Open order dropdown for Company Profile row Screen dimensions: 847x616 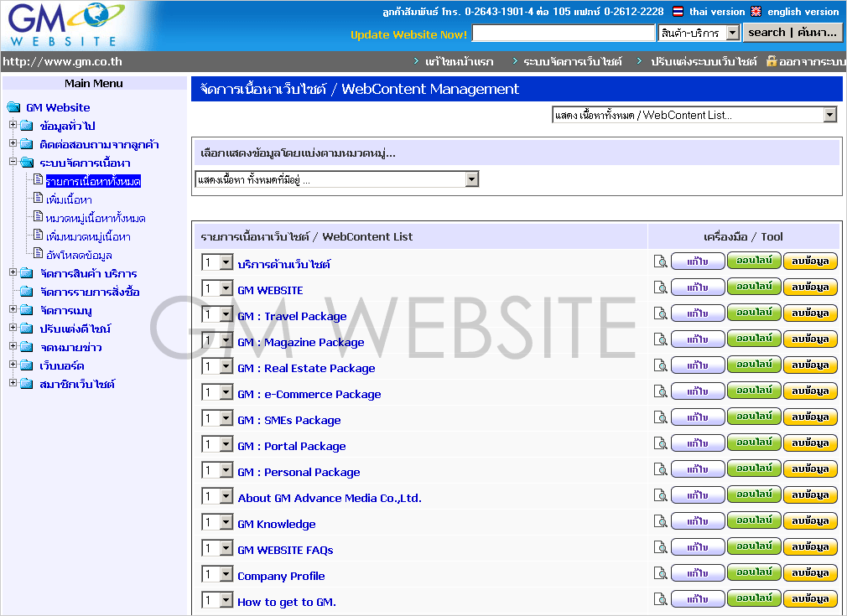(x=217, y=574)
